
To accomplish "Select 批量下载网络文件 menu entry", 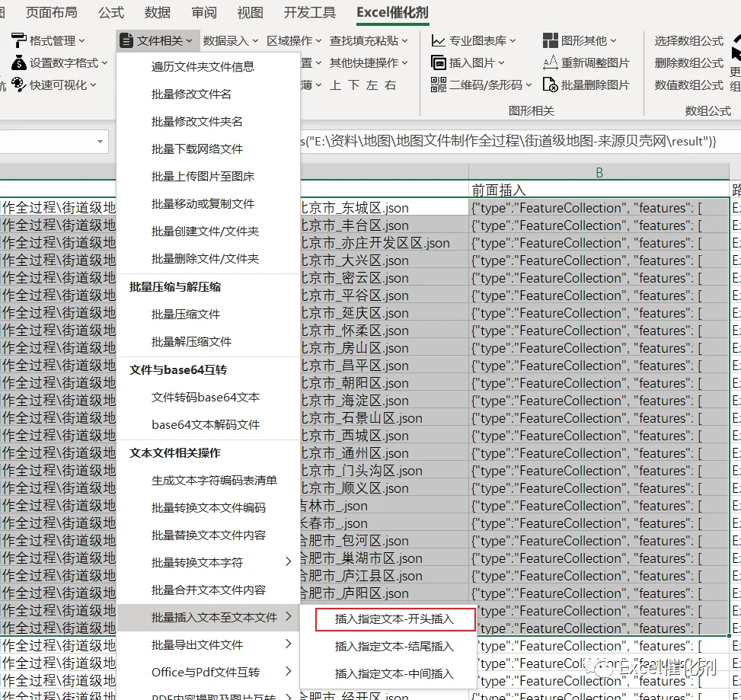I will [208, 149].
